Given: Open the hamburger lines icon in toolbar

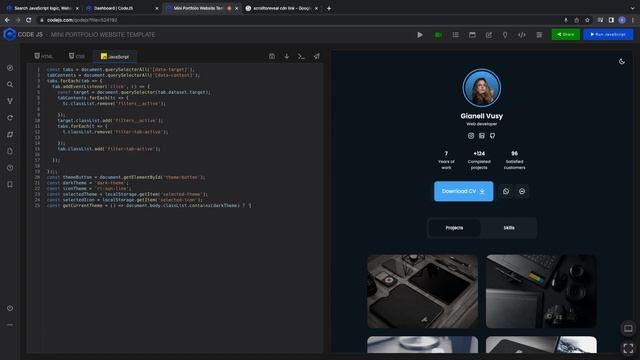Looking at the screenshot, I should (539, 35).
